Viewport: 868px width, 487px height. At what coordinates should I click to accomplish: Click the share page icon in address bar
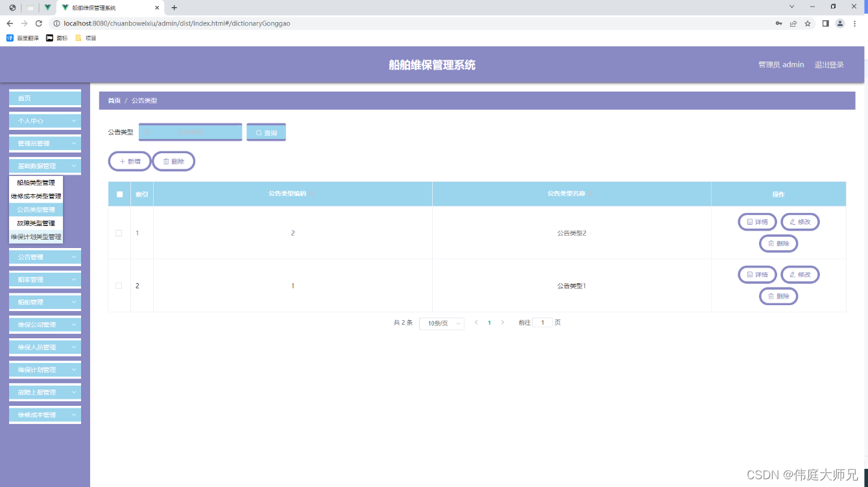click(x=793, y=23)
